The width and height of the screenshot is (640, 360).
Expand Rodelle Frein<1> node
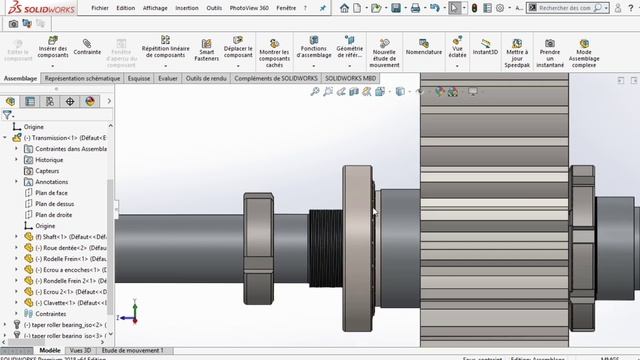(x=16, y=259)
